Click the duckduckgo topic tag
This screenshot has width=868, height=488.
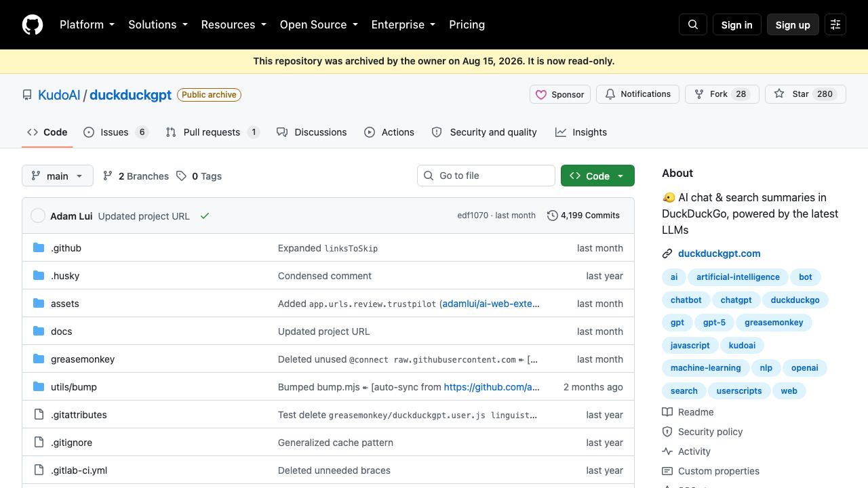[795, 300]
